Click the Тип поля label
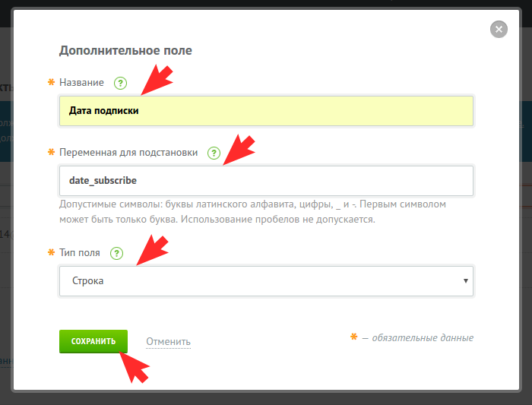 (x=80, y=253)
